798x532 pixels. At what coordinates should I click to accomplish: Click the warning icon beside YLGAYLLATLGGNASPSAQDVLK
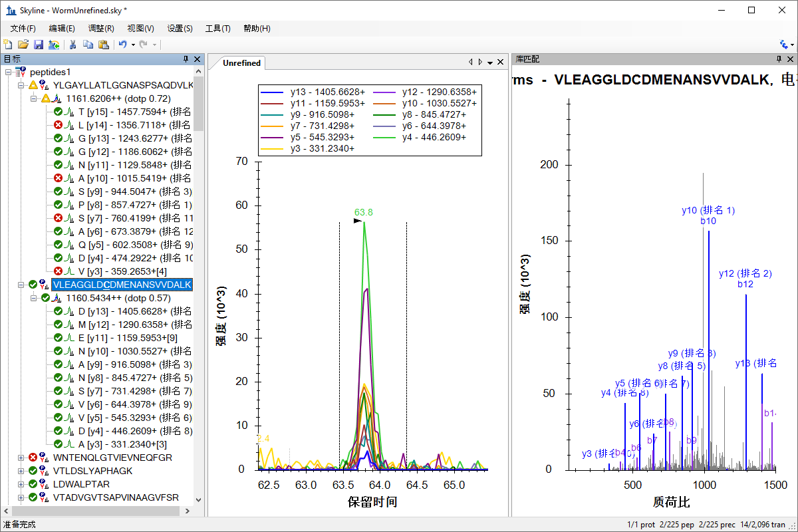coord(32,85)
